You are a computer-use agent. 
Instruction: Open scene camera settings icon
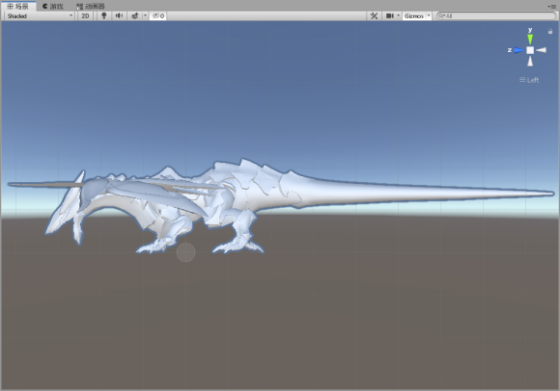390,16
